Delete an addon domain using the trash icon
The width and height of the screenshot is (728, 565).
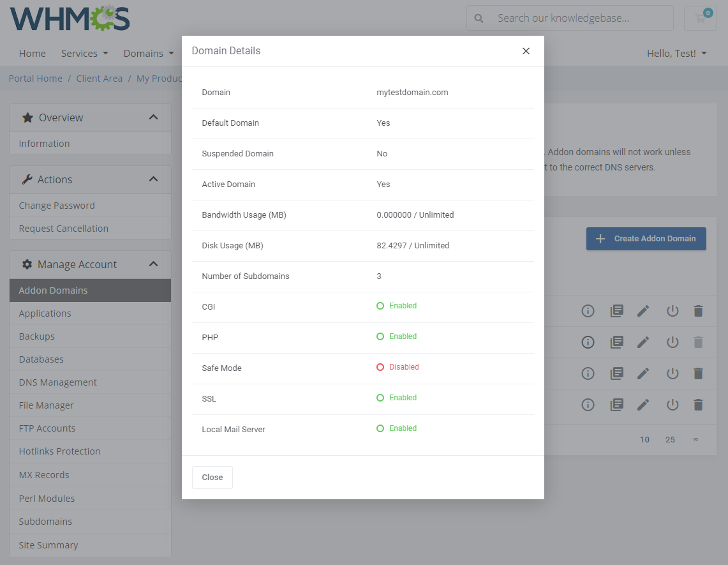pos(698,311)
